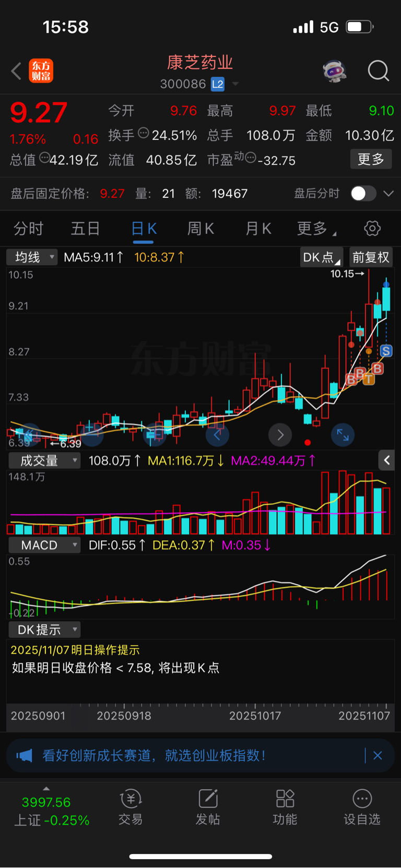This screenshot has height=868, width=401.
Task: Open the 东方财富 logo icon
Action: tap(41, 71)
